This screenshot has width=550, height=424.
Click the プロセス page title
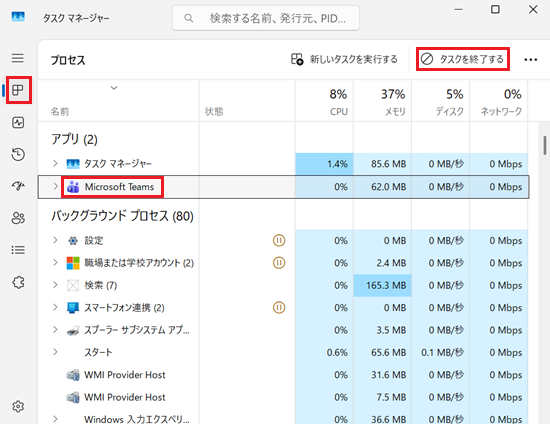(68, 60)
